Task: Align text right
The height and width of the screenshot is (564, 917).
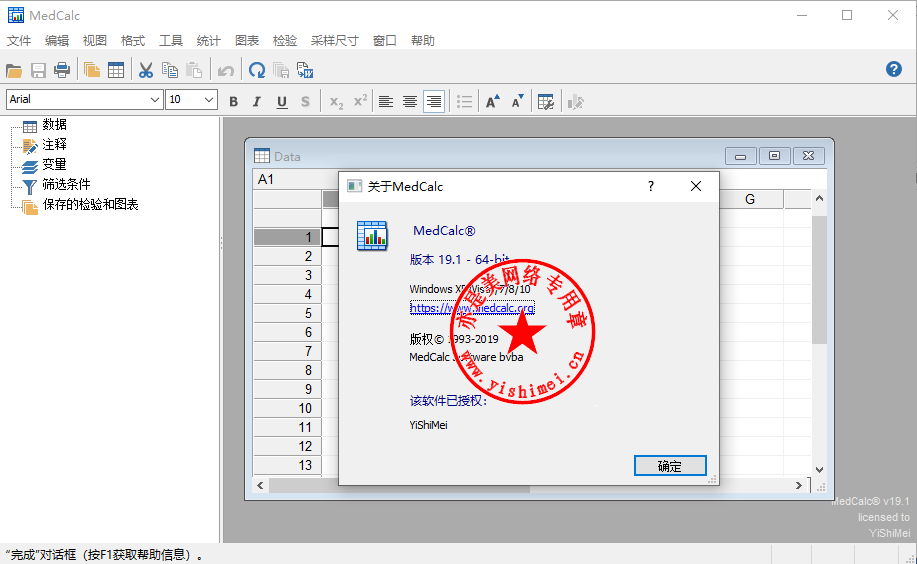Action: click(434, 102)
